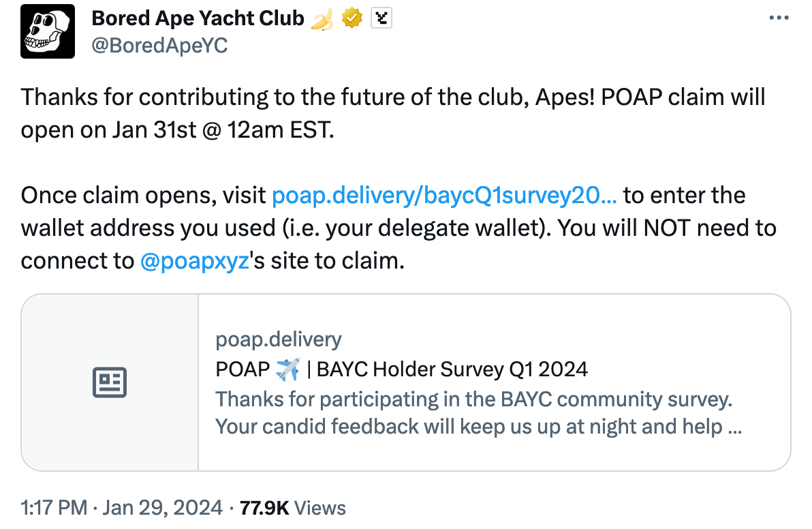This screenshot has height=529, width=812.
Task: Click the banana emoji after the display name
Action: click(x=322, y=19)
